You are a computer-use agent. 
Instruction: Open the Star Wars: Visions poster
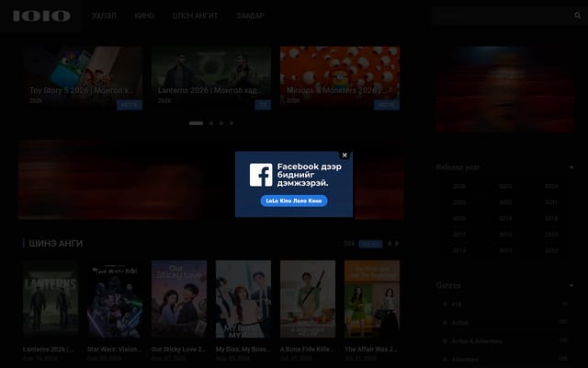tap(115, 299)
